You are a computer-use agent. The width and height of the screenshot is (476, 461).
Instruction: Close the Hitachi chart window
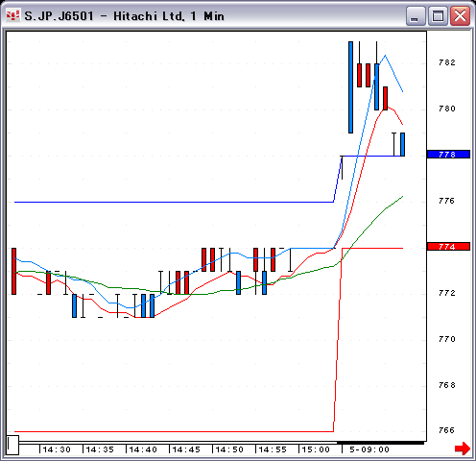click(x=460, y=15)
